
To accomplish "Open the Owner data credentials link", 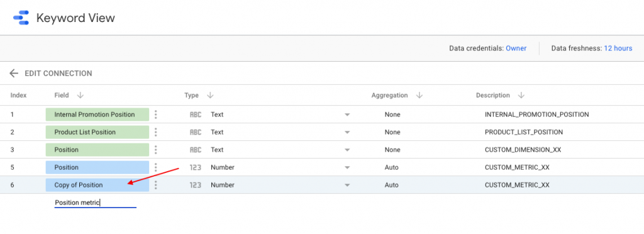I will (x=516, y=48).
